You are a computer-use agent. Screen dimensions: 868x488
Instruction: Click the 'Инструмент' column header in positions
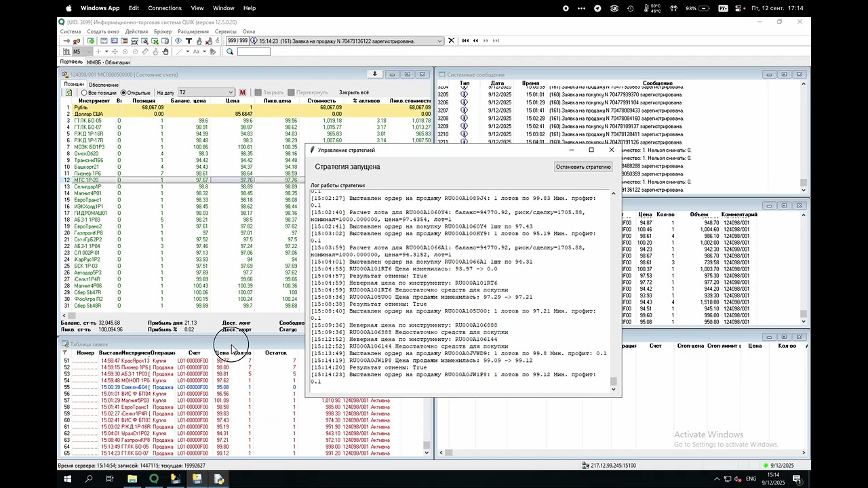[94, 100]
